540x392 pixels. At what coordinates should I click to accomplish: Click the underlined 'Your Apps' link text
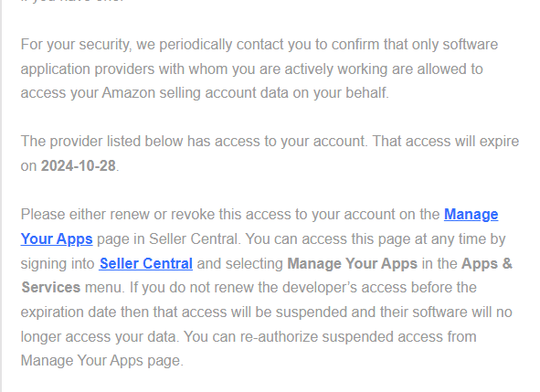pos(57,239)
